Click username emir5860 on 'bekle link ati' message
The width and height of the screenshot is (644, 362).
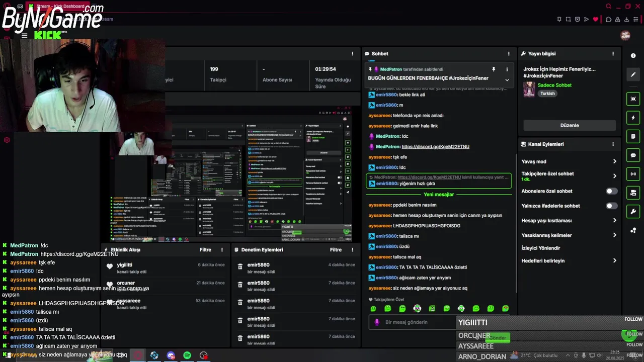(x=386, y=95)
